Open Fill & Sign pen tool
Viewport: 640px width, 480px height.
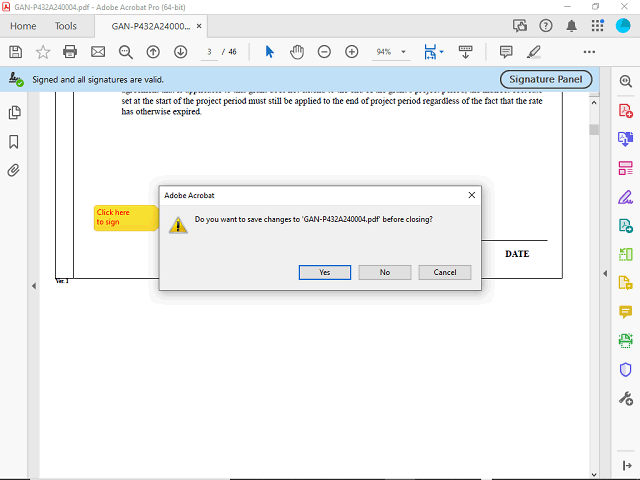click(625, 197)
